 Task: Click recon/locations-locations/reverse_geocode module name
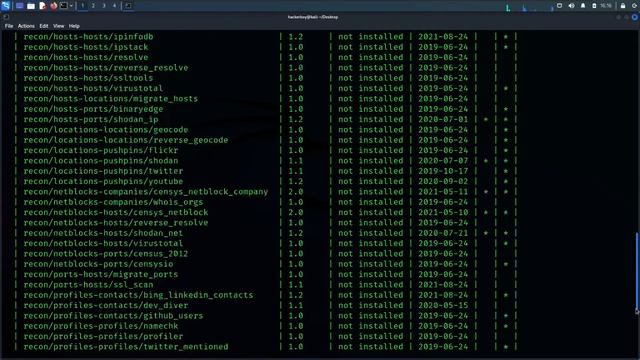pyautogui.click(x=126, y=140)
